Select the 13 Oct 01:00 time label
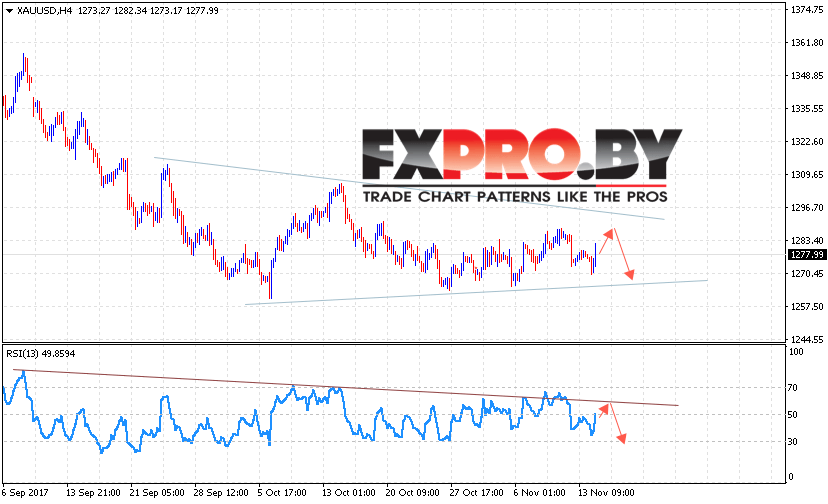This screenshot has width=828, height=504. [349, 492]
